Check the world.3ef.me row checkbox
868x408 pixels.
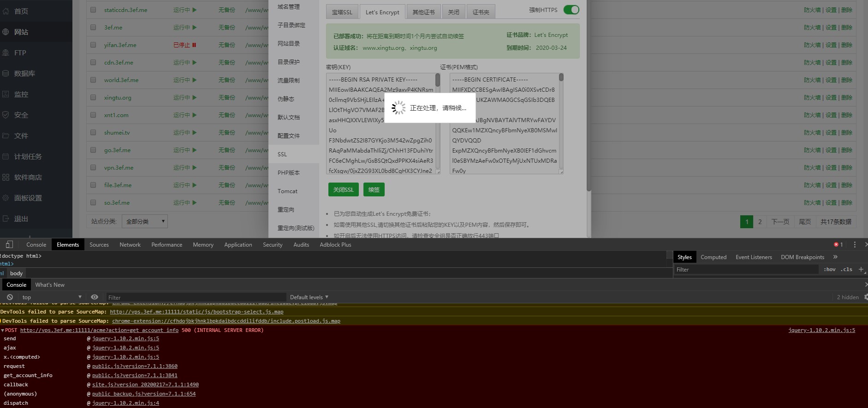click(93, 80)
